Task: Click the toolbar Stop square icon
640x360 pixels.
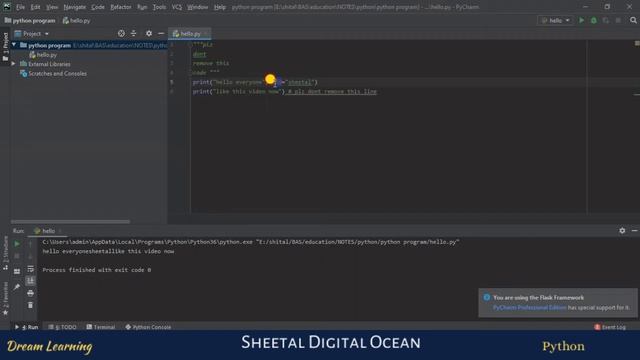Action: [618, 20]
